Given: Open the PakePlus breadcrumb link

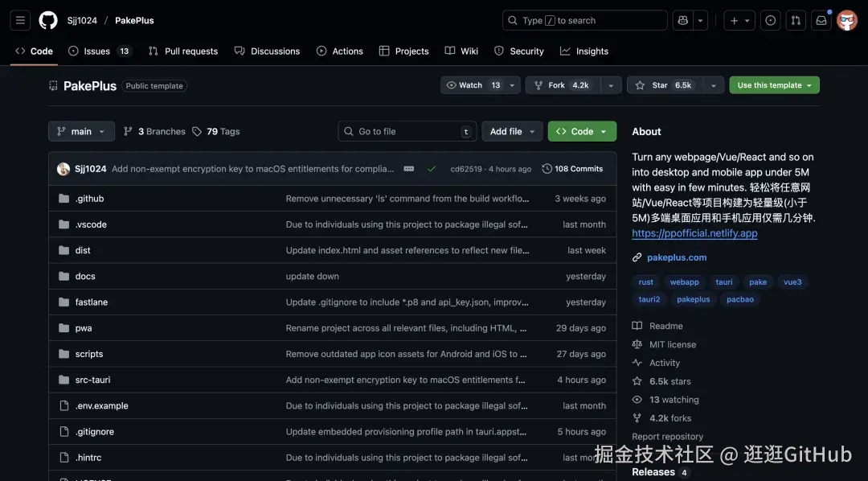Looking at the screenshot, I should 134,20.
